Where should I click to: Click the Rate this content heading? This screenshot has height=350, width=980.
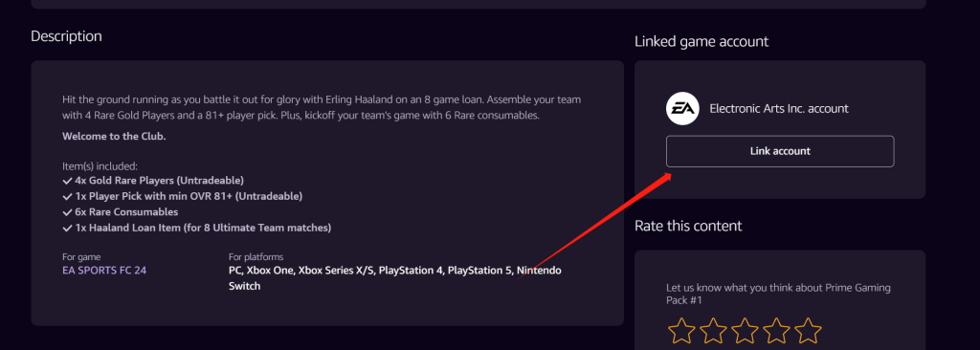click(x=688, y=226)
